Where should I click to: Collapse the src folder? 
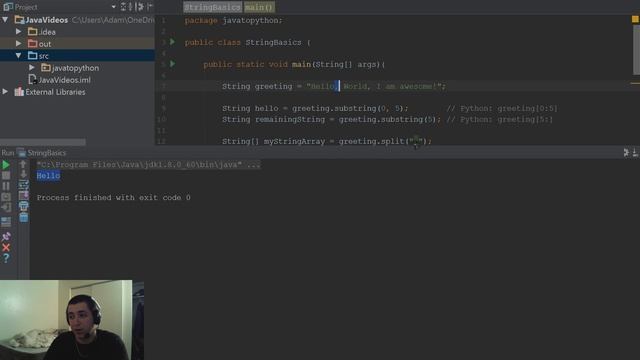click(18, 56)
